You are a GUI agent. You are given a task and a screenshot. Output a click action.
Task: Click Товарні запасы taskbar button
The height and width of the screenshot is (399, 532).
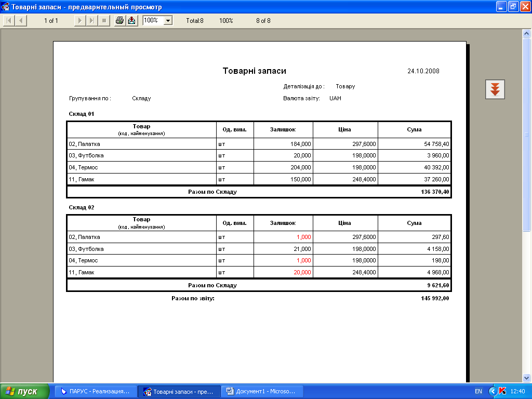(x=179, y=391)
